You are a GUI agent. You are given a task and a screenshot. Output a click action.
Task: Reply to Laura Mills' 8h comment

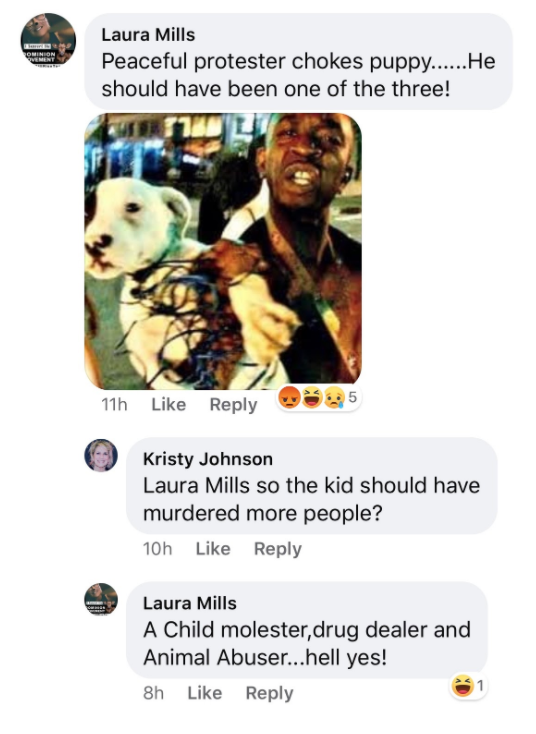pyautogui.click(x=269, y=693)
